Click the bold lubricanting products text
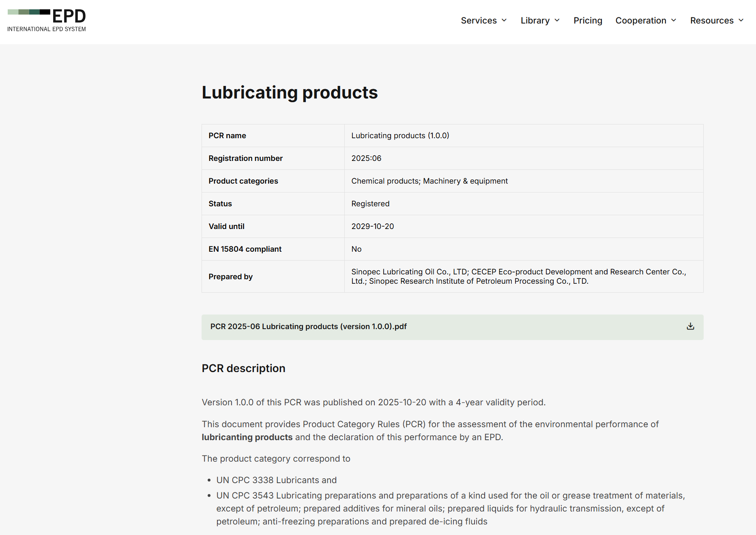Screen dimensions: 756x535 247,437
